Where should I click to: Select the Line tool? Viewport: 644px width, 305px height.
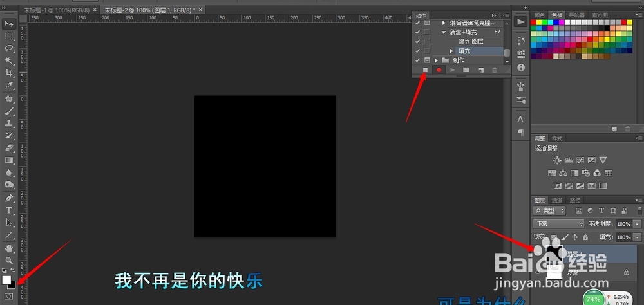tap(8, 236)
